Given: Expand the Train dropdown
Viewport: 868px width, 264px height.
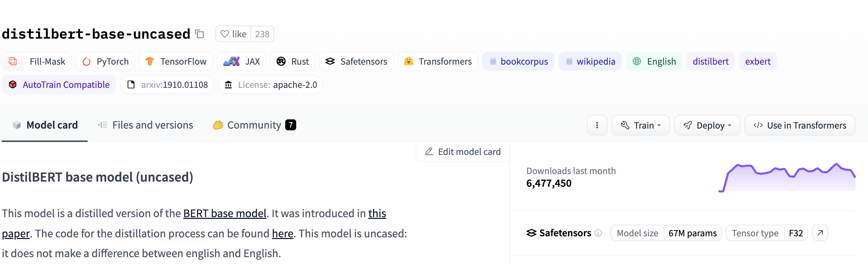Looking at the screenshot, I should [641, 125].
